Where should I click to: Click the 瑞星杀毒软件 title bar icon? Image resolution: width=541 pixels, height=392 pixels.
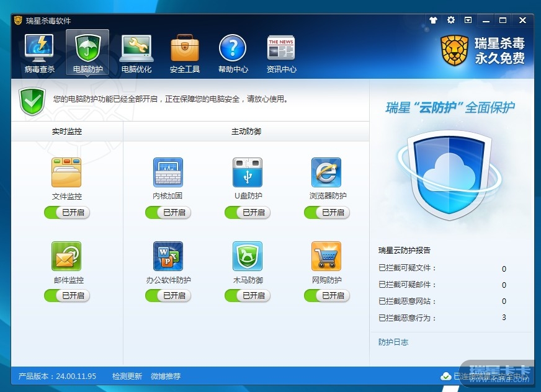pos(18,20)
